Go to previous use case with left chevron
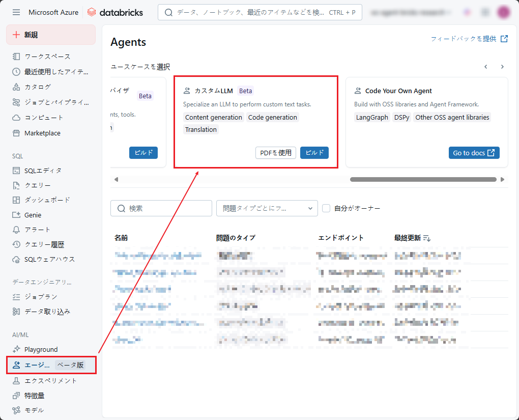 point(486,67)
